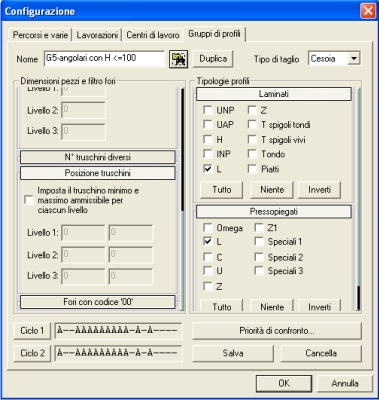
Task: Expand the Fori con codice '00' section
Action: (98, 302)
